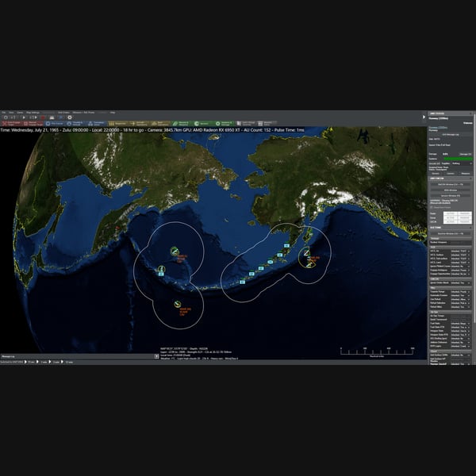Viewport: 476px width, 476px height.
Task: Toggle the EMCON section collapse arrow
Action: [470, 178]
